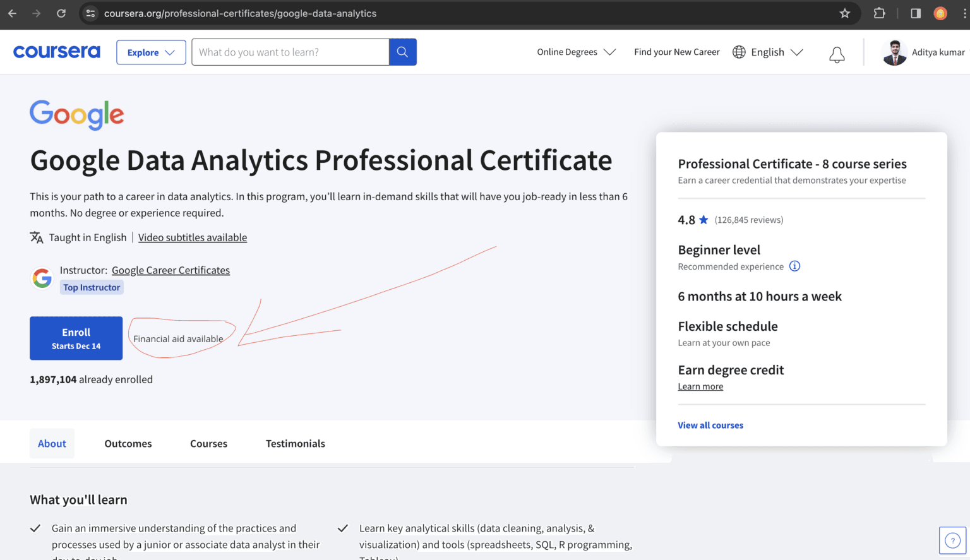Click Aditya kumar's profile avatar
The image size is (970, 560).
(x=894, y=52)
